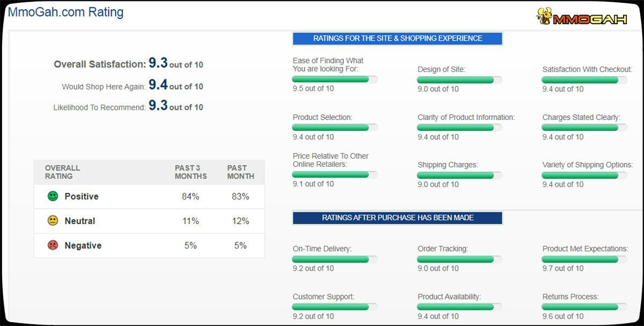Click the Positive 84% past 3 months value
The width and height of the screenshot is (644, 326).
191,197
